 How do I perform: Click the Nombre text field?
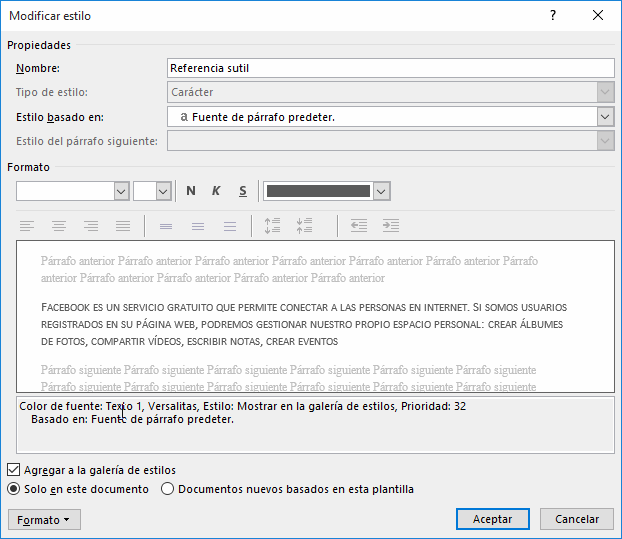click(390, 68)
